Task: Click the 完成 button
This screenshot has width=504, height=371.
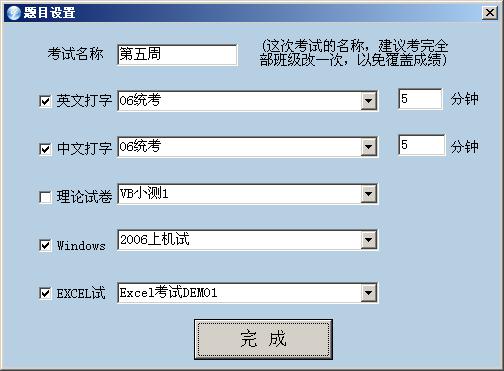Action: point(263,339)
